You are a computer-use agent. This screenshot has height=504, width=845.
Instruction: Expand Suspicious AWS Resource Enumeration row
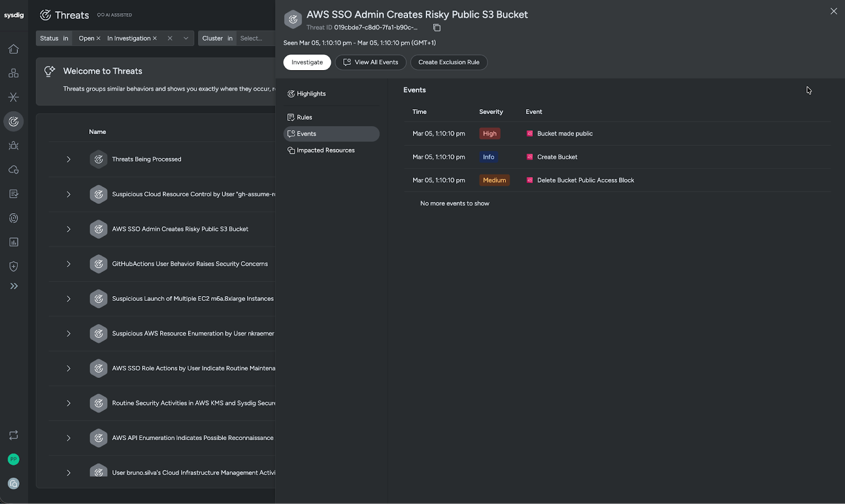pos(69,334)
